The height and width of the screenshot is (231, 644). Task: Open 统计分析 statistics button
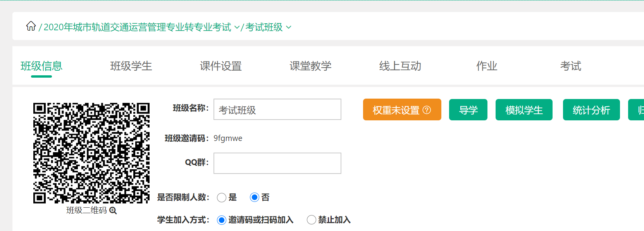point(591,110)
